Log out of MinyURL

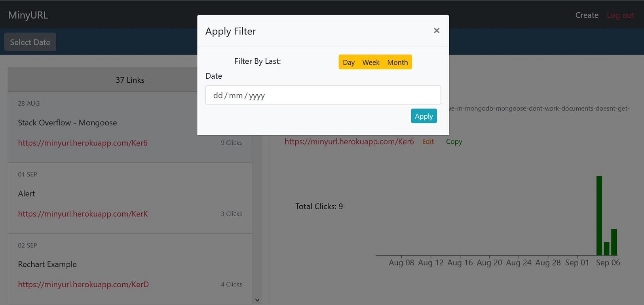tap(620, 15)
